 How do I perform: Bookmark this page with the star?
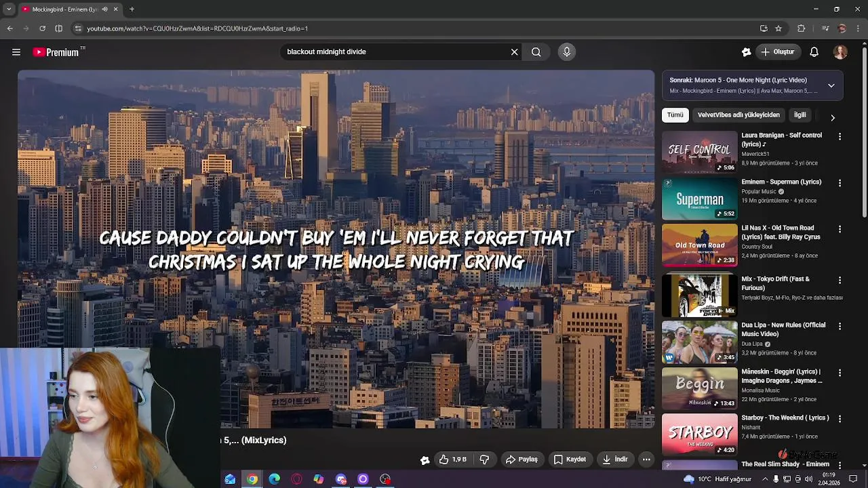coord(778,28)
